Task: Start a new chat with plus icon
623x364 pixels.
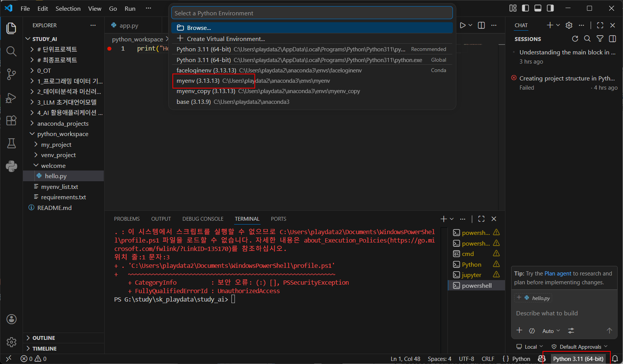Action: [550, 25]
